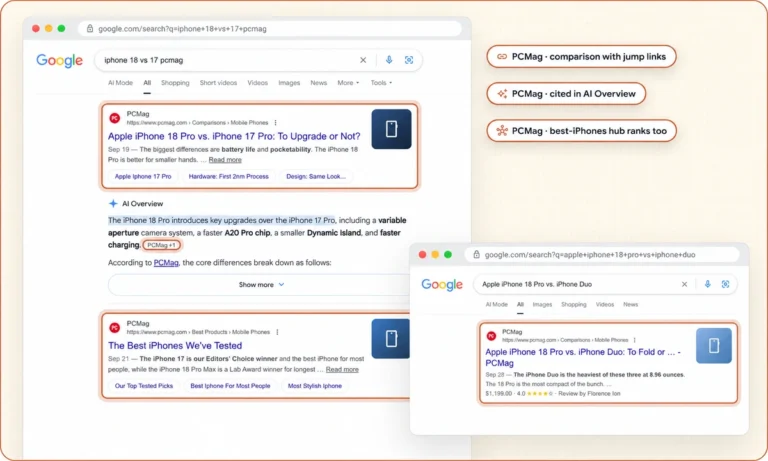Click the lock icon beside google.com/search?q=iphone+18 URL

coord(90,28)
